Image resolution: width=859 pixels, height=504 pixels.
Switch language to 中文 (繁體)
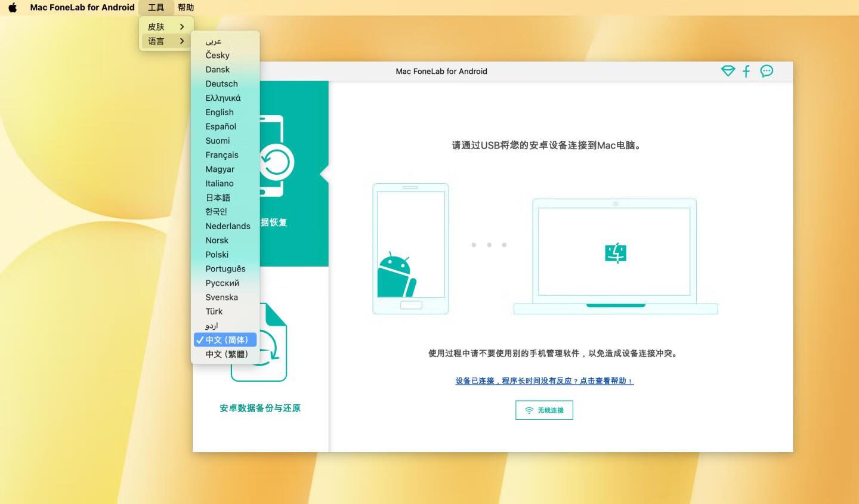point(226,354)
